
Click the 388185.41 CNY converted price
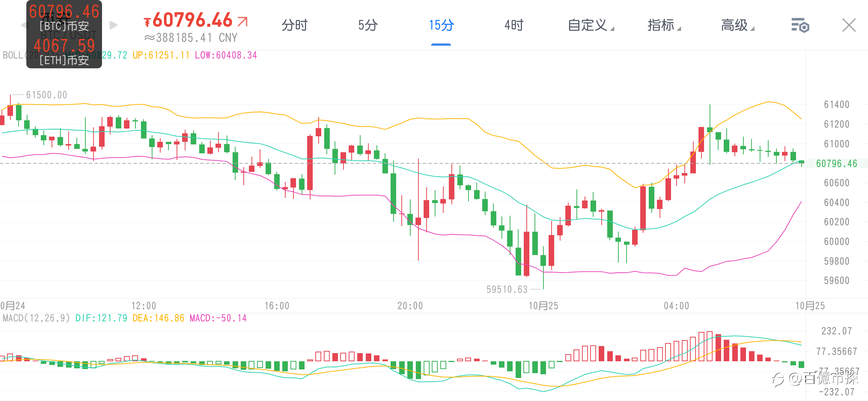coord(191,38)
